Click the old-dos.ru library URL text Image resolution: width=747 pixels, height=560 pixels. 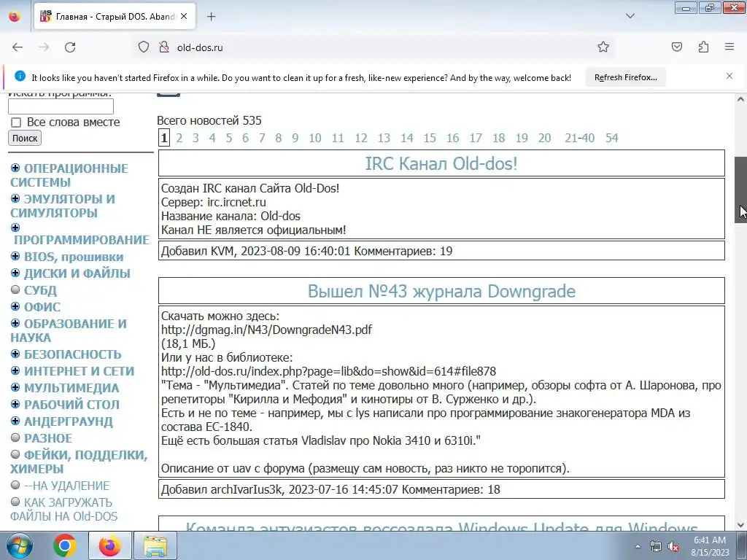coord(328,371)
